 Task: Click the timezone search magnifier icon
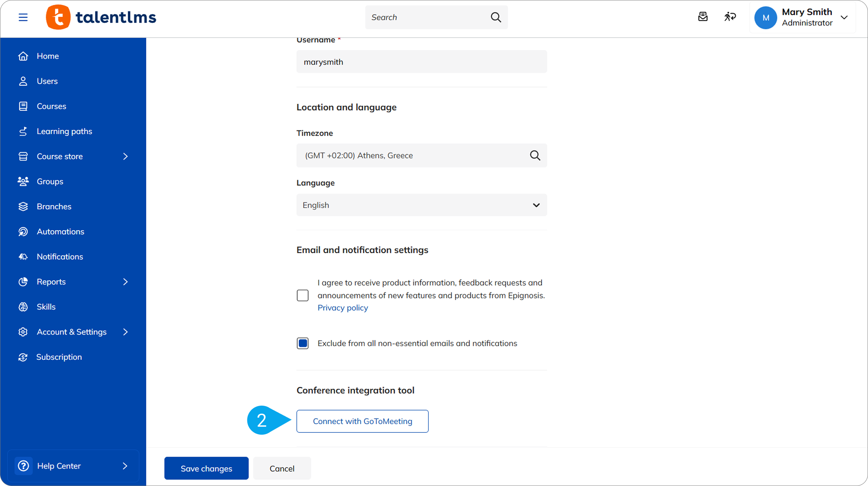click(535, 155)
